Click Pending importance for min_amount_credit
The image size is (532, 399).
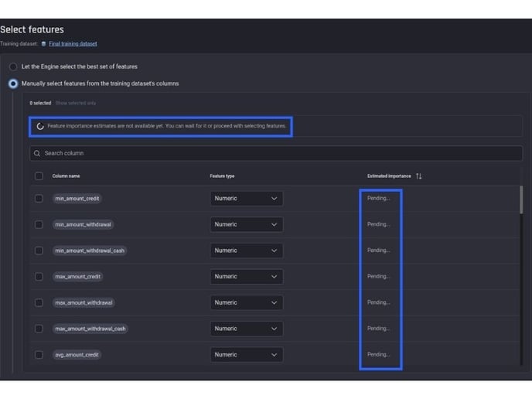click(x=379, y=198)
